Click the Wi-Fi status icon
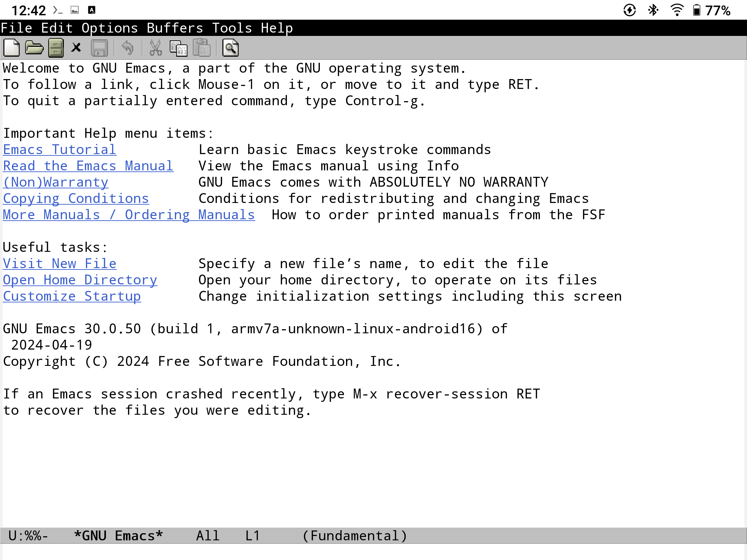 tap(677, 10)
